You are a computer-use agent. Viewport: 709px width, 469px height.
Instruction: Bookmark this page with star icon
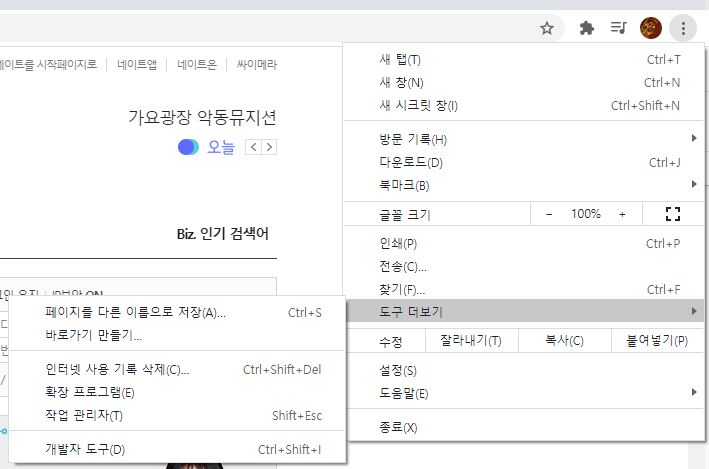tap(547, 28)
